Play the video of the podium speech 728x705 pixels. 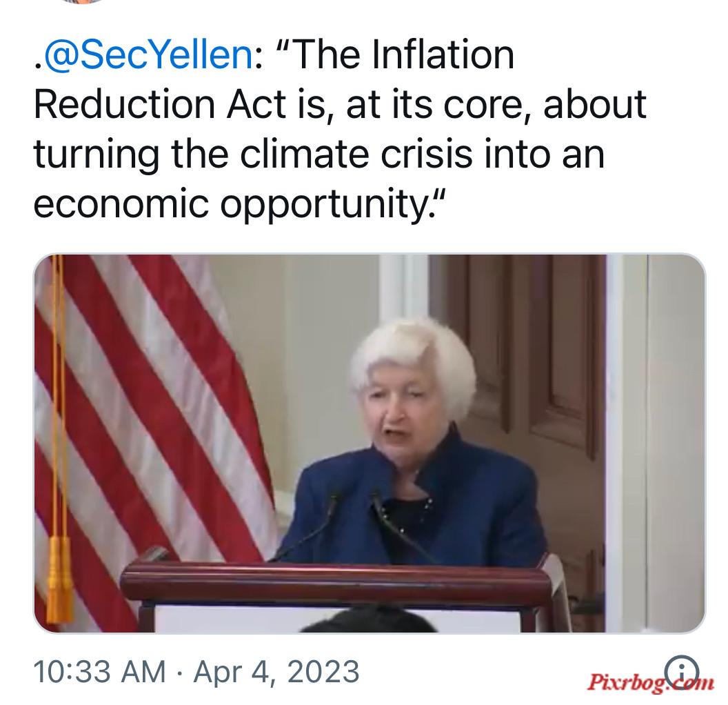click(x=370, y=444)
